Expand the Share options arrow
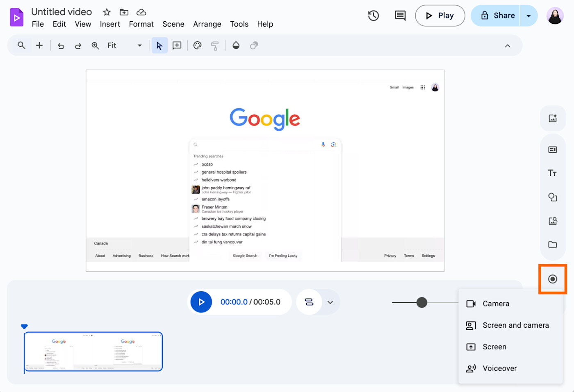Screen dimensions: 574x392 point(529,16)
